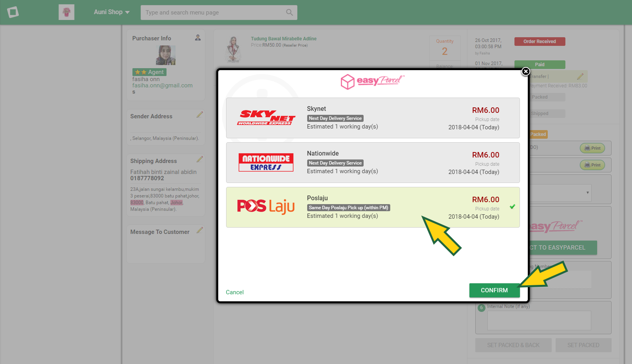The image size is (632, 364).
Task: Click the Price RM50.00 reseller price text
Action: 279,45
